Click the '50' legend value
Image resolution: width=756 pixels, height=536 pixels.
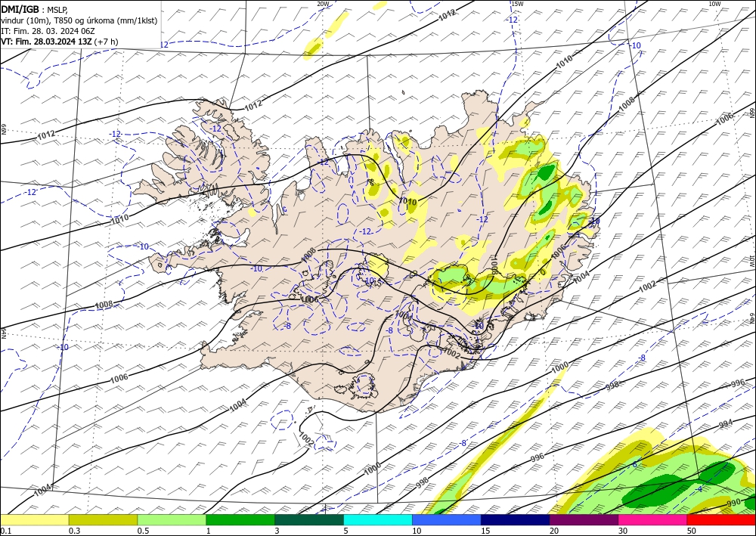[x=692, y=531]
